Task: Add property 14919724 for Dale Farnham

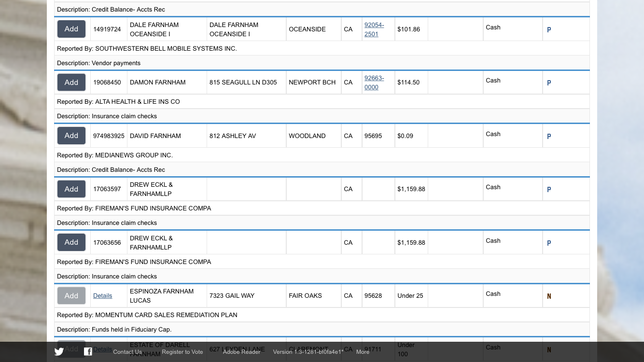Action: pos(71,29)
